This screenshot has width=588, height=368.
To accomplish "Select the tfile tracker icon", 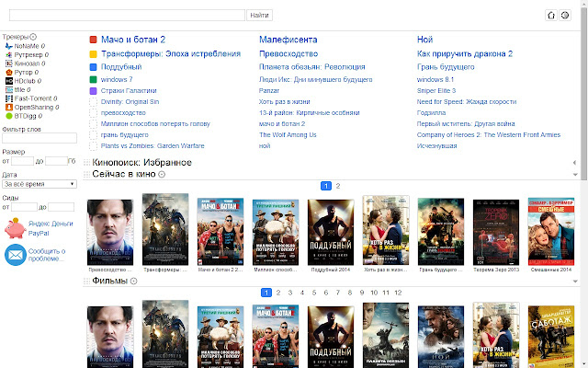I will (x=9, y=90).
